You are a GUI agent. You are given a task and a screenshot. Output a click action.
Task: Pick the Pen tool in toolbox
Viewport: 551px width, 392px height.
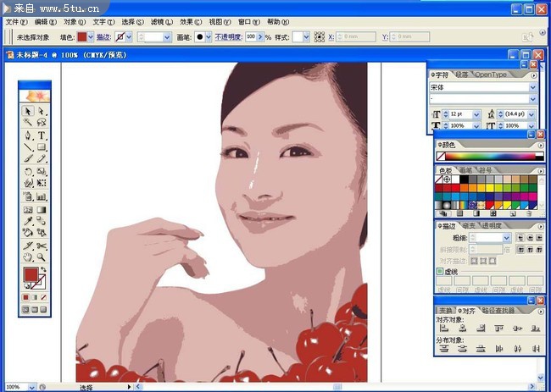28,135
